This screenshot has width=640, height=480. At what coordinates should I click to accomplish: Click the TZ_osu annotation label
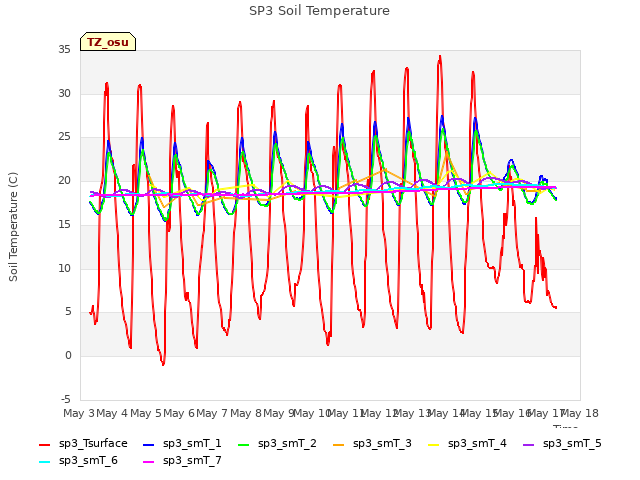[x=108, y=42]
